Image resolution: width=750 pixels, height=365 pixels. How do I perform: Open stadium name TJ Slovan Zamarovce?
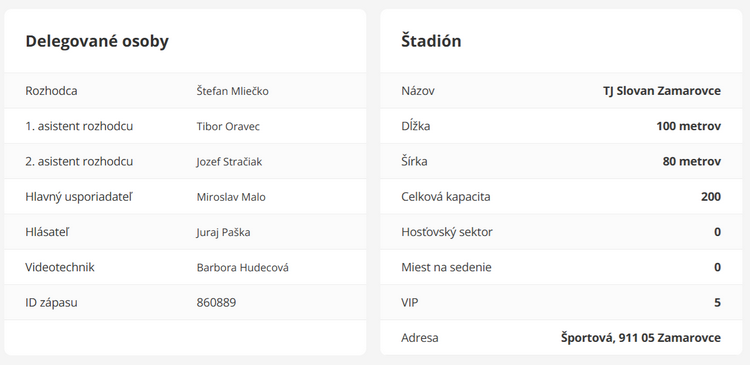pos(662,91)
